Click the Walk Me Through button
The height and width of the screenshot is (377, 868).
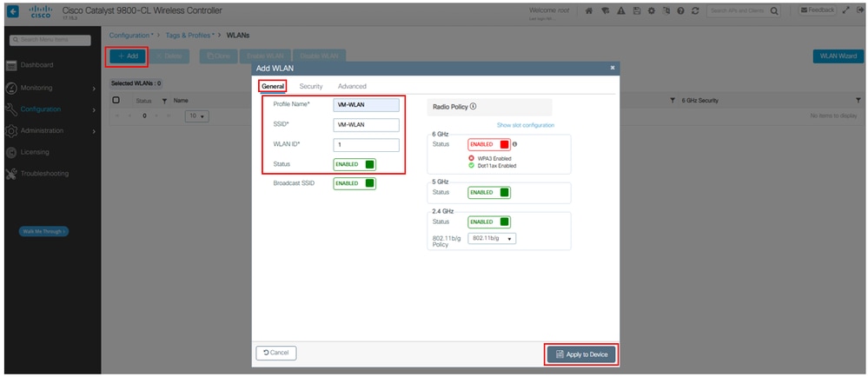pos(44,231)
